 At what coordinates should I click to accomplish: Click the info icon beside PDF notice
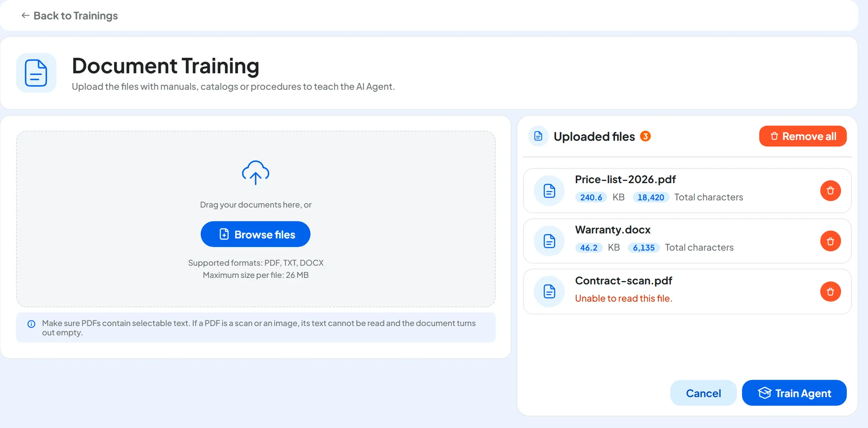[31, 324]
